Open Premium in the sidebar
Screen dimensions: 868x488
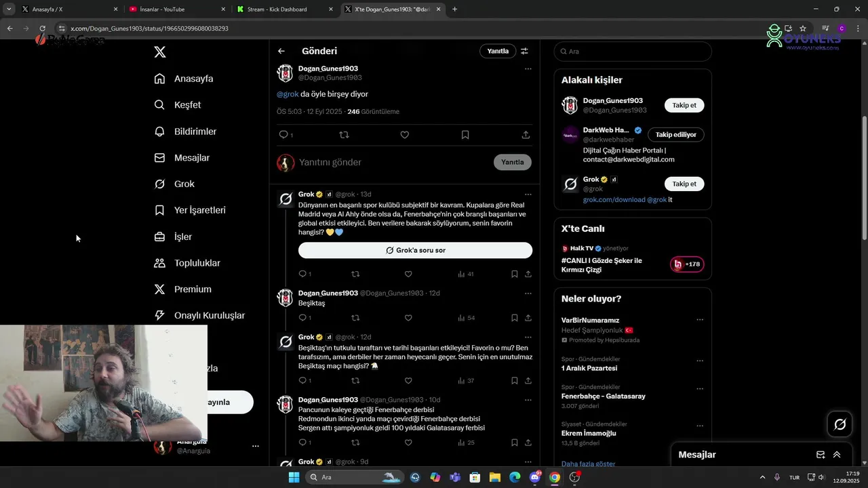pos(182,289)
